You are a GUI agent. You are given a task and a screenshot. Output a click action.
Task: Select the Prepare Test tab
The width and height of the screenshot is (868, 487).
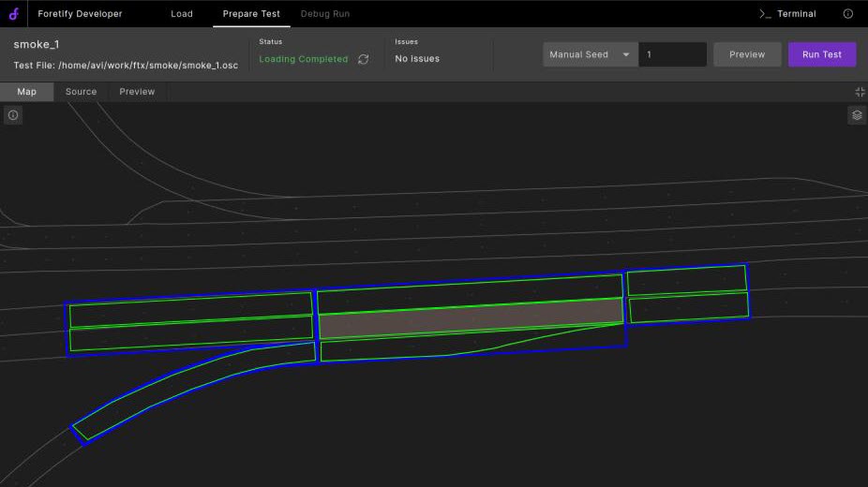click(251, 14)
